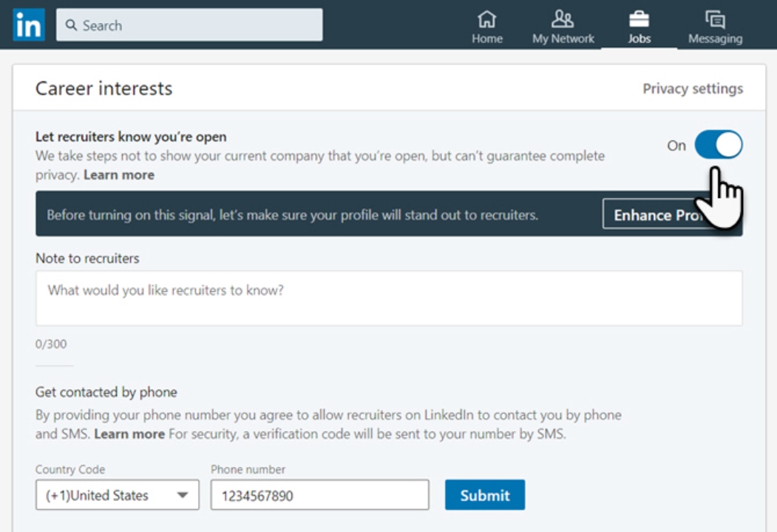This screenshot has width=777, height=532.
Task: Toggle the open-to-recruiters switch
Action: (x=718, y=145)
